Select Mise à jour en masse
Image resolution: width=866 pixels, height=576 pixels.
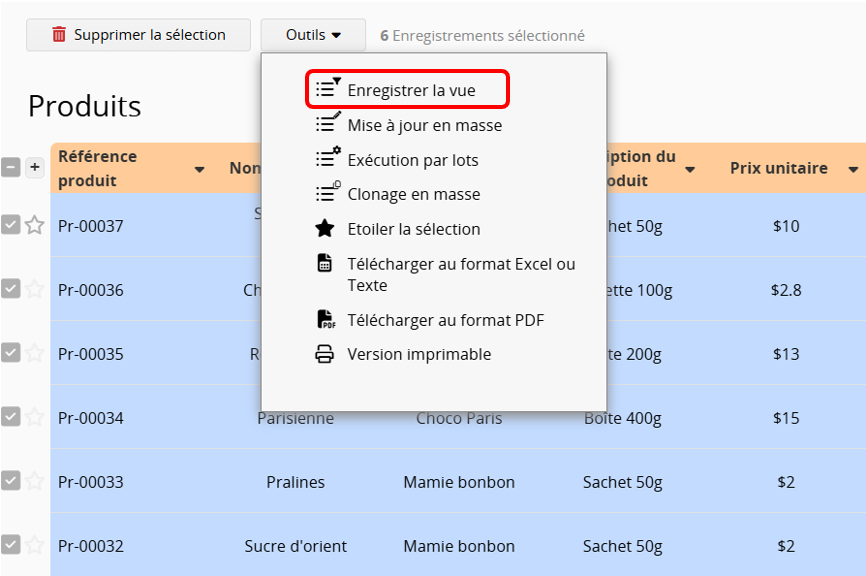click(x=424, y=125)
